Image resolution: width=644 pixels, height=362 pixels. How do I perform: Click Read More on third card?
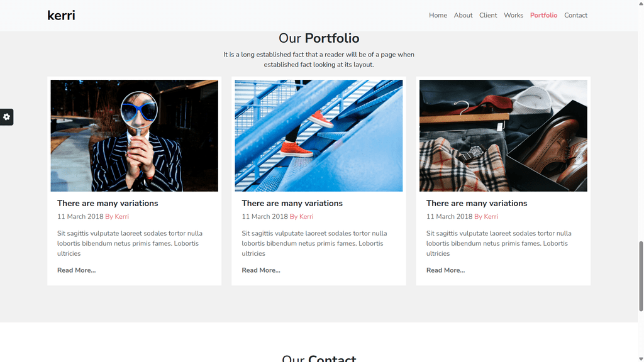pos(445,270)
